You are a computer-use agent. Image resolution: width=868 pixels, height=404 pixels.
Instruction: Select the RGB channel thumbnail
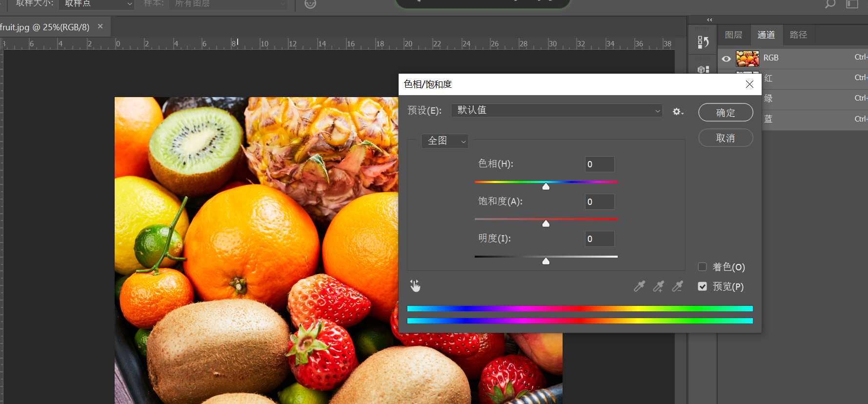click(x=747, y=58)
